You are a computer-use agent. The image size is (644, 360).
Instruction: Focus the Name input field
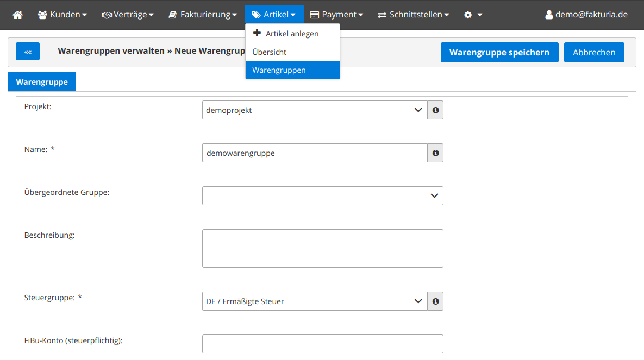[315, 153]
